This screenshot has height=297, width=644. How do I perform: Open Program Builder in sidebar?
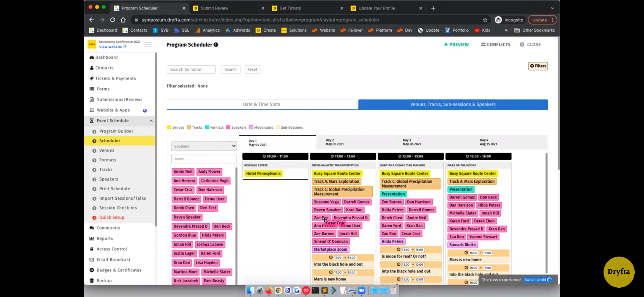(x=116, y=131)
